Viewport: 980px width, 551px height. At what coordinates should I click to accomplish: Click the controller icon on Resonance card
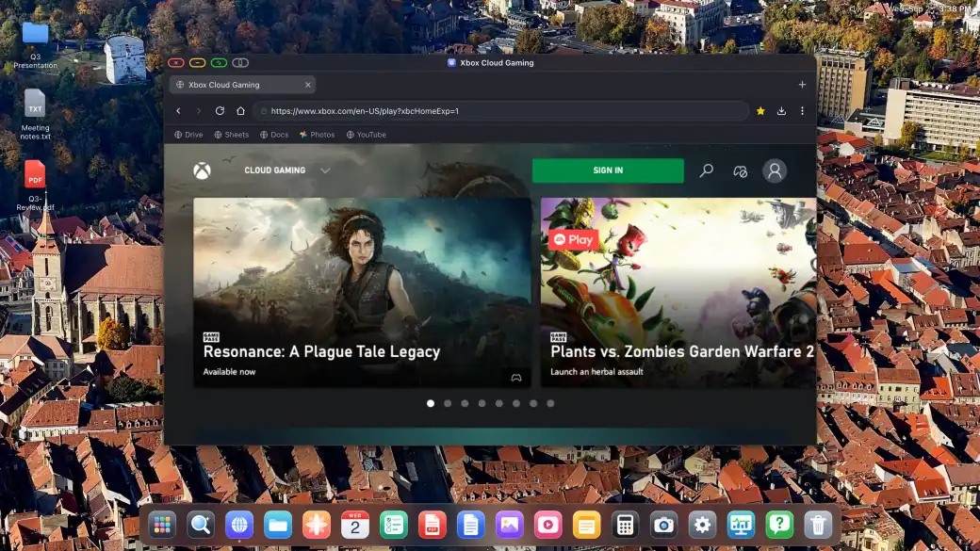[516, 378]
